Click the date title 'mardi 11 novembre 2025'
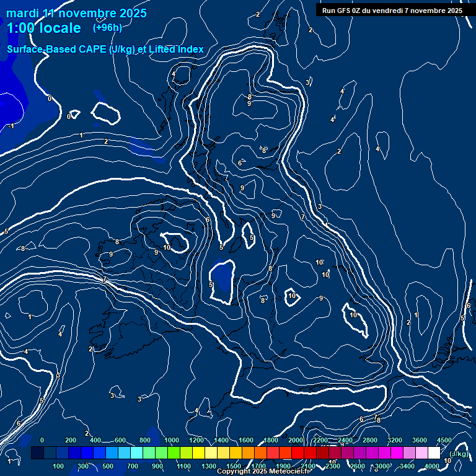Screen dimensions: 476x476 [76, 14]
